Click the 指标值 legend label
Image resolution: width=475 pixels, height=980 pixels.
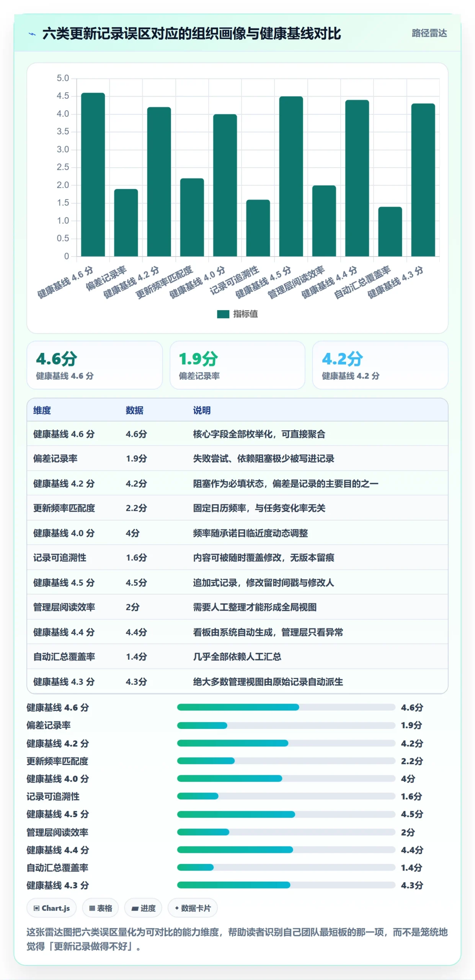tap(245, 314)
